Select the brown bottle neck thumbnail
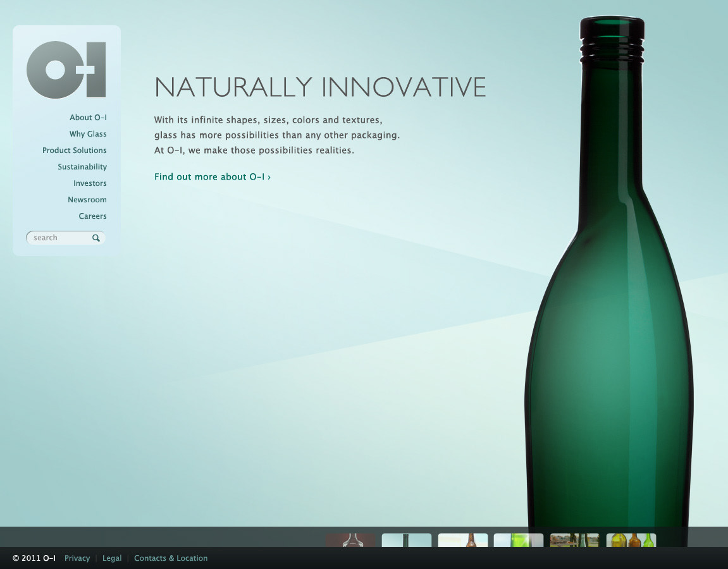The width and height of the screenshot is (728, 569). (x=463, y=540)
